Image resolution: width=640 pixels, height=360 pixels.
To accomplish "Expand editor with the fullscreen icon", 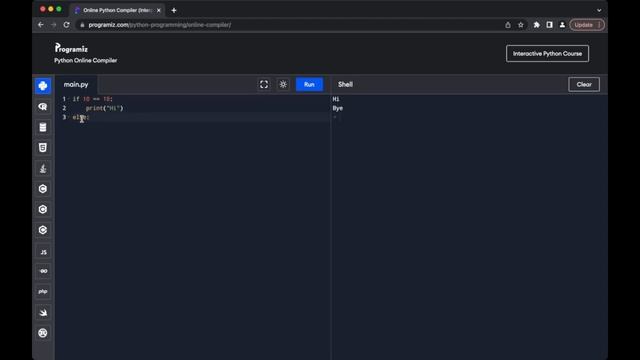I will (264, 84).
